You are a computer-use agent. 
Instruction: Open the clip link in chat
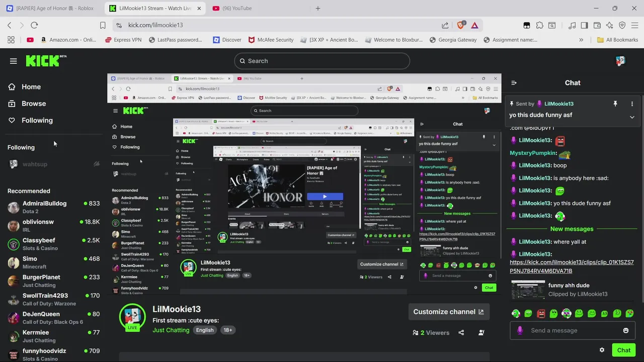click(572, 266)
